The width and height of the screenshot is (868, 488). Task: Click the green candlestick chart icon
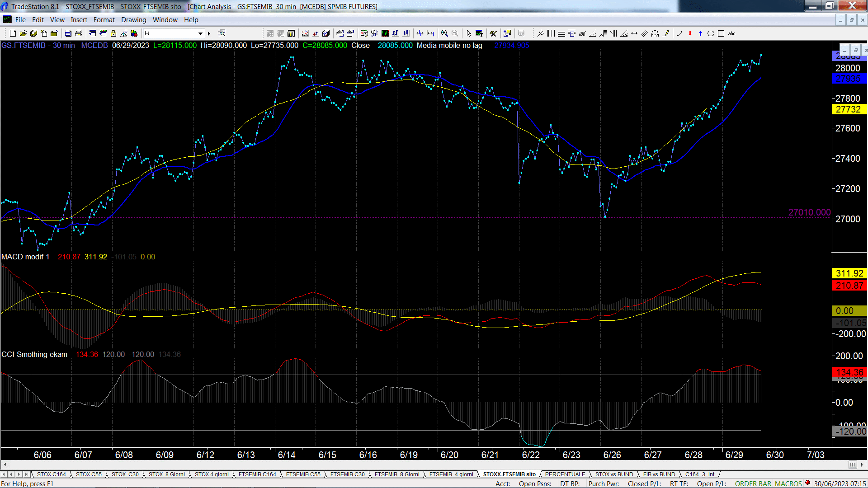click(x=385, y=33)
